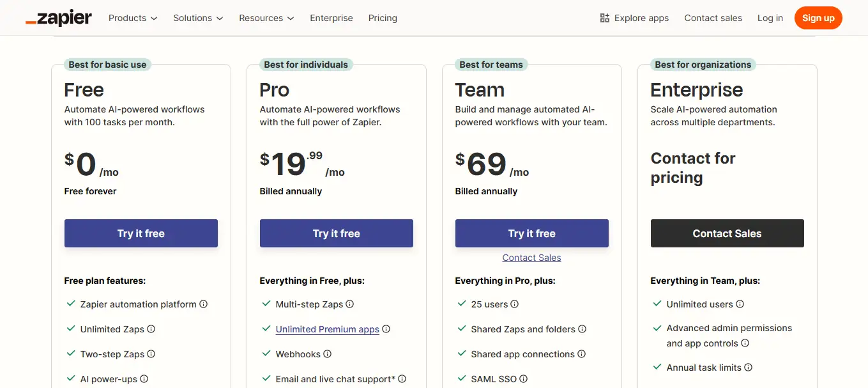Viewport: 868px width, 388px height.
Task: Click the orange Sign up button
Action: coord(818,18)
